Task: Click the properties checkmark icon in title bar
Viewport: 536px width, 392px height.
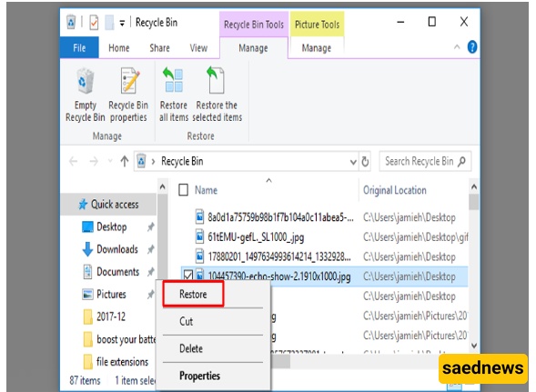Action: click(94, 23)
